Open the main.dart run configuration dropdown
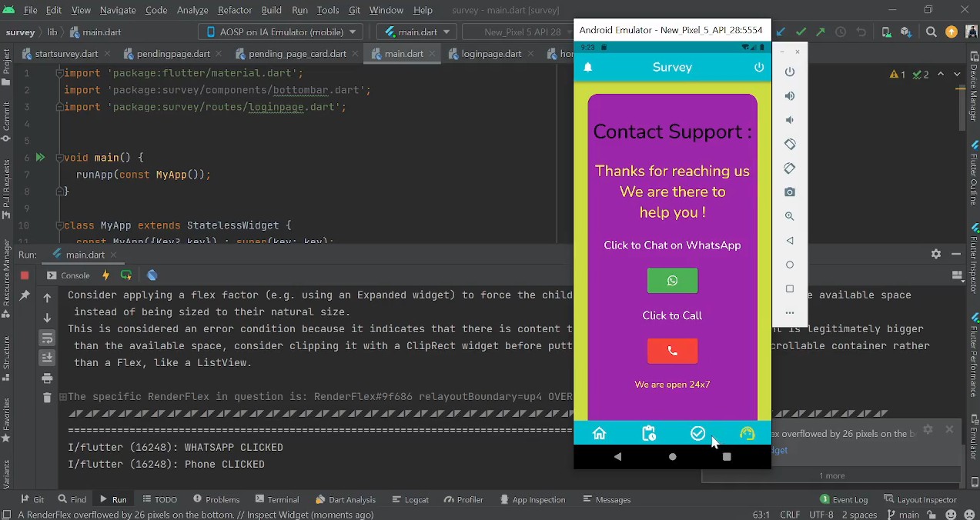This screenshot has width=980, height=520. [417, 32]
